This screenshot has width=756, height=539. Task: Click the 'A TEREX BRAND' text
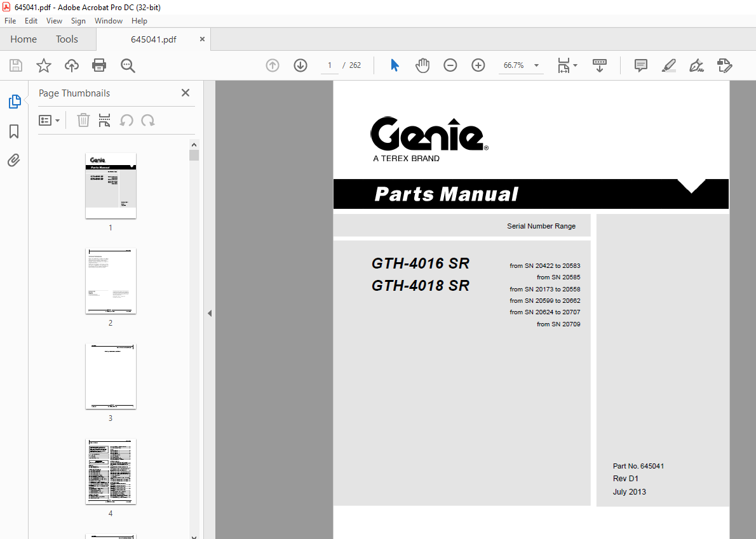click(x=406, y=159)
